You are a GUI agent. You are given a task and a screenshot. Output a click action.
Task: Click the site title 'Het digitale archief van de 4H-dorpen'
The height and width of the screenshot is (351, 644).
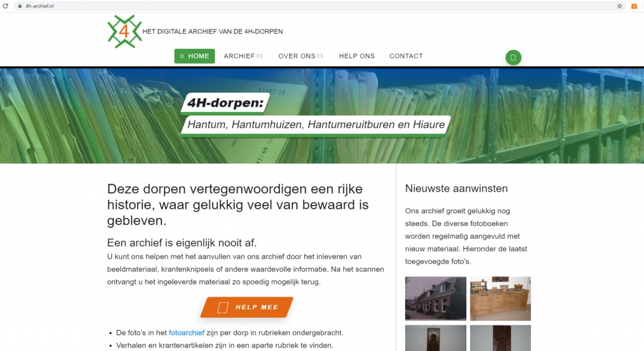pos(212,32)
